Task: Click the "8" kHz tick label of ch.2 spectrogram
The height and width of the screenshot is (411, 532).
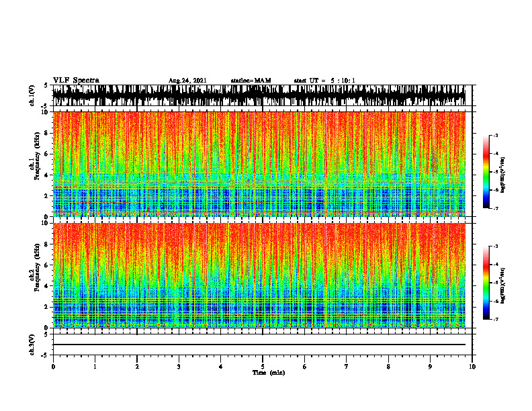Action: 47,244
